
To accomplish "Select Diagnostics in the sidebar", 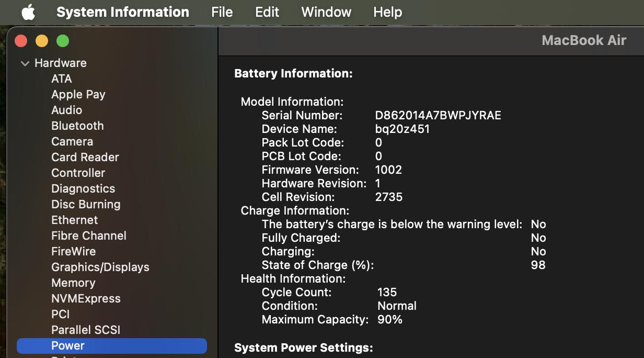I will [83, 188].
